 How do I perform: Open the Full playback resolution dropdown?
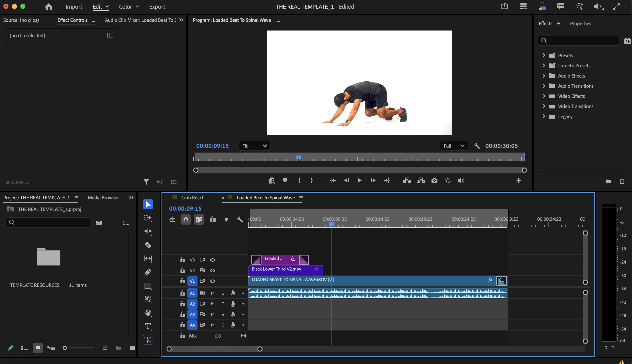454,146
